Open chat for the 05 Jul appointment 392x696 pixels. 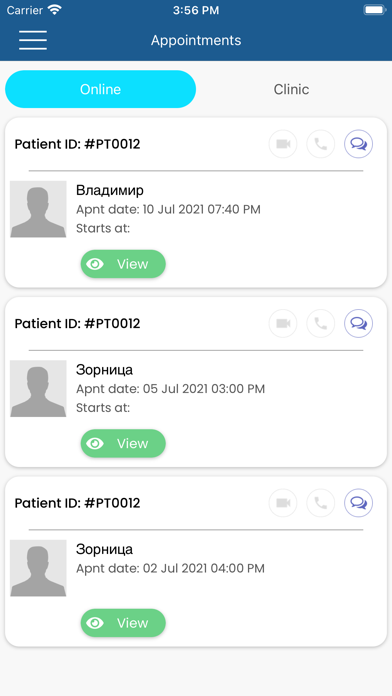coord(359,324)
